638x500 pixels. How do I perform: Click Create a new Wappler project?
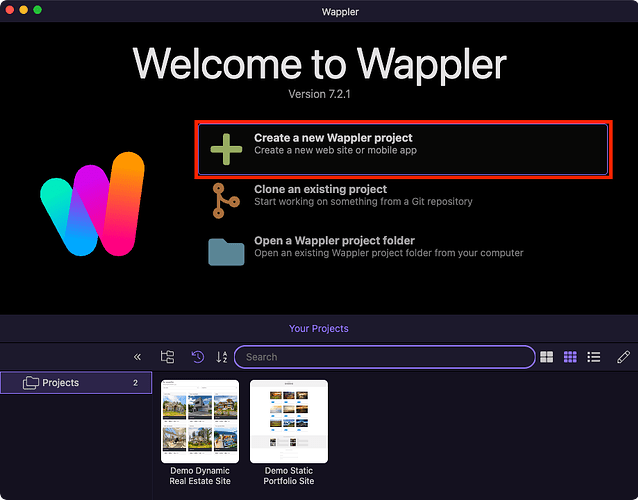pos(403,149)
